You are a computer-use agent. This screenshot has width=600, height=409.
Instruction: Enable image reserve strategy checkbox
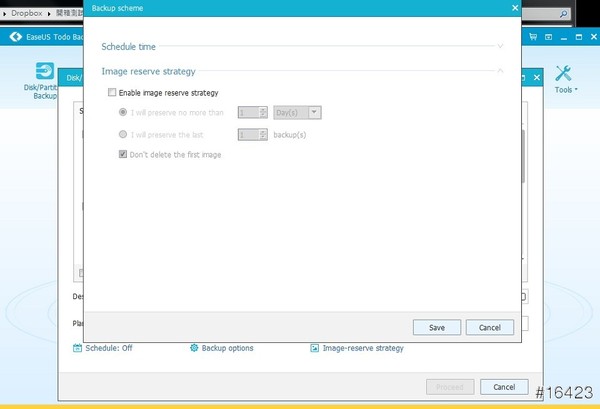(x=112, y=93)
